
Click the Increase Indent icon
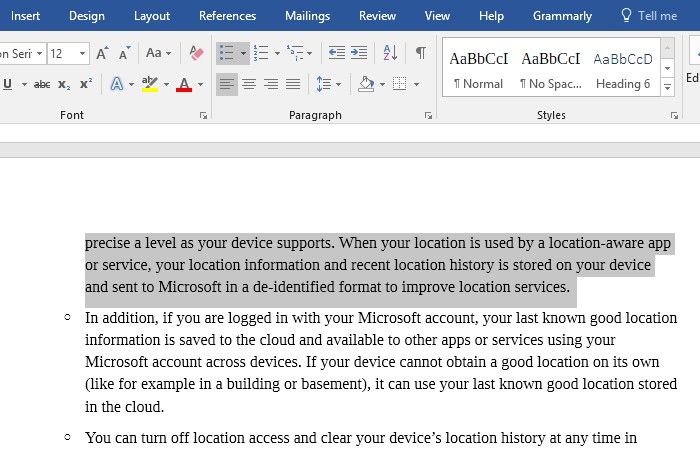[x=359, y=53]
